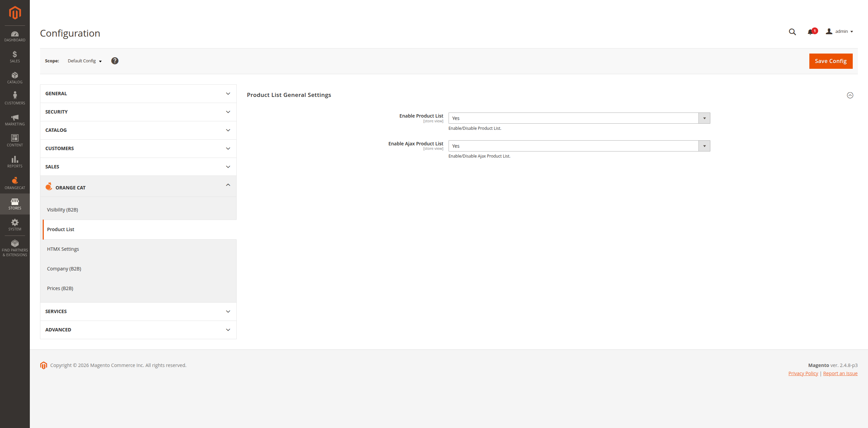
Task: Open the Dashboard from the sidebar
Action: click(x=15, y=36)
